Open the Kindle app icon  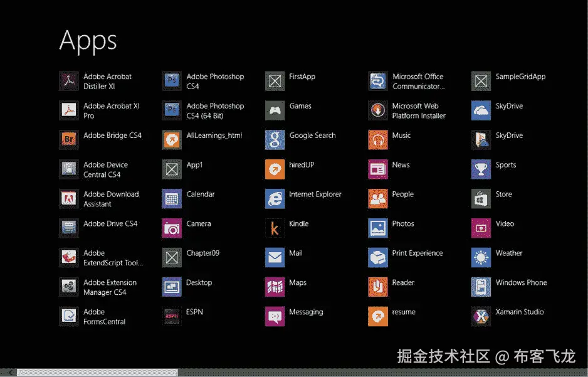point(275,228)
